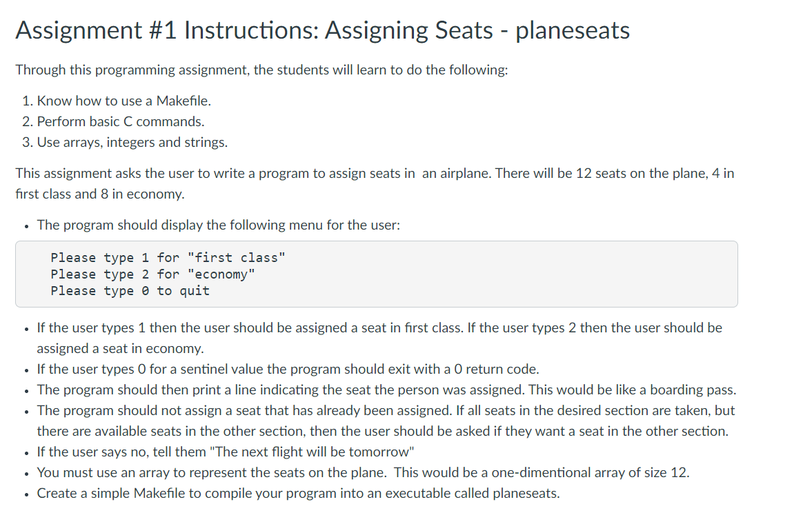The image size is (812, 513).
Task: Click the bullet about displaying the following menu
Action: coord(219,225)
